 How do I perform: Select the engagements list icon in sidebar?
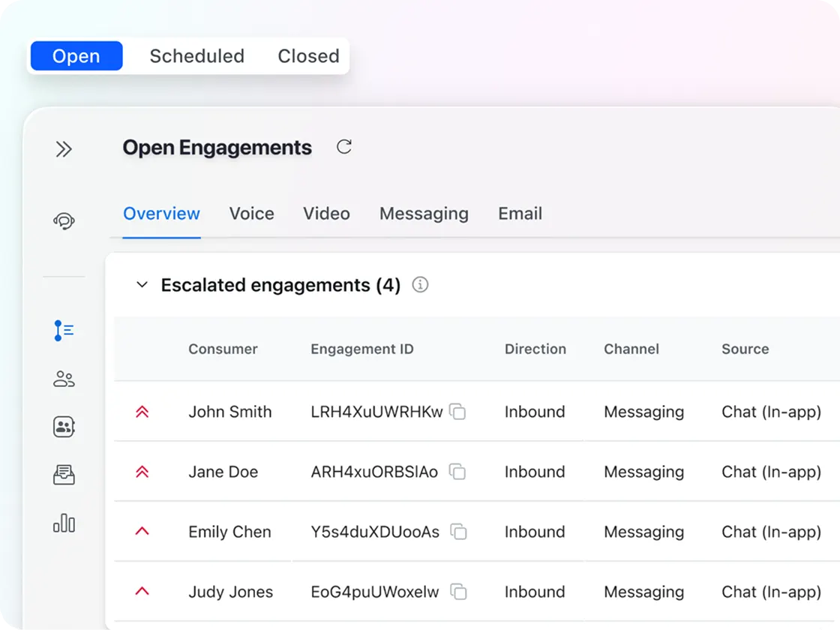click(x=64, y=331)
